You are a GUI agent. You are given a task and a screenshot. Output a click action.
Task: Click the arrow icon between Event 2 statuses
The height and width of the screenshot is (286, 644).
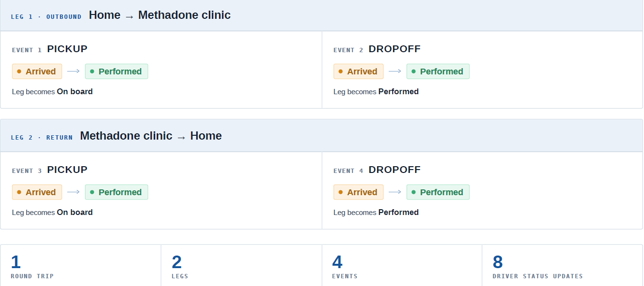pyautogui.click(x=395, y=71)
